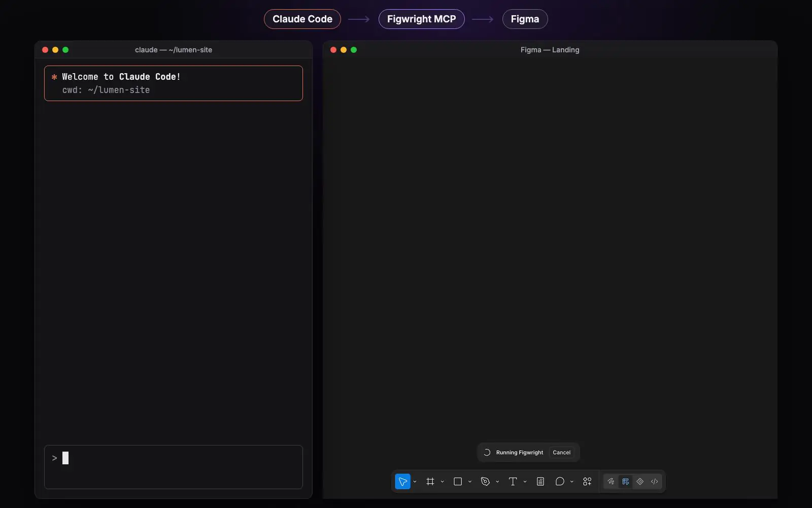Select the Rectangle shape tool

click(x=458, y=482)
